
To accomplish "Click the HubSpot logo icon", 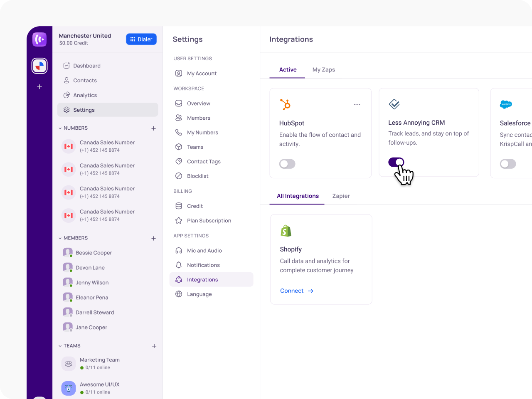I will point(285,104).
